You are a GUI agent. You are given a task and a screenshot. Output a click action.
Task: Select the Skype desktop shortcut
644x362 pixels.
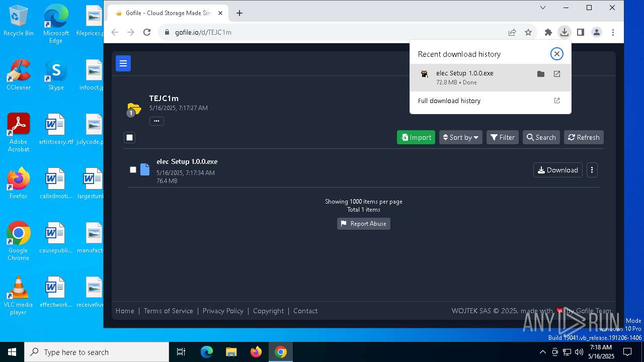[56, 75]
